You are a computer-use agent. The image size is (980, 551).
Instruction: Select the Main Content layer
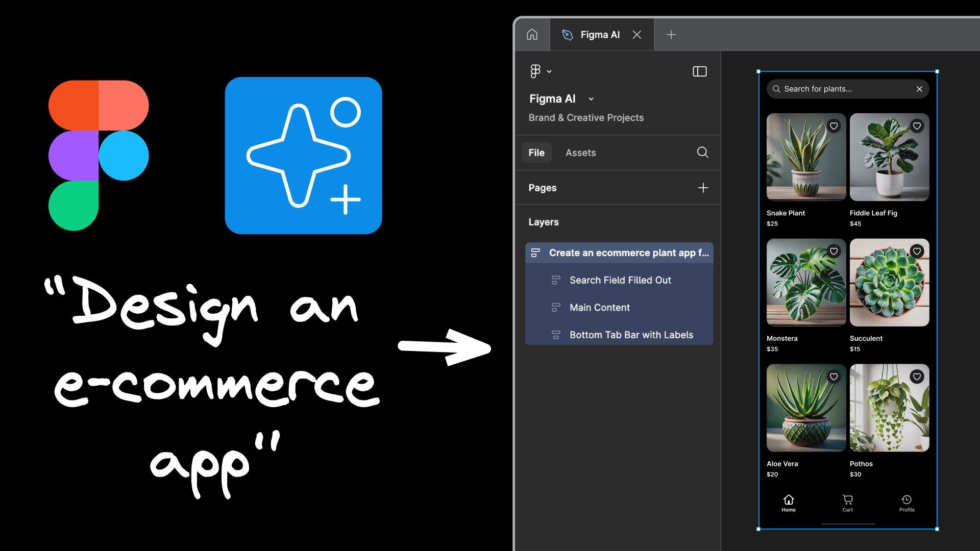pos(600,307)
